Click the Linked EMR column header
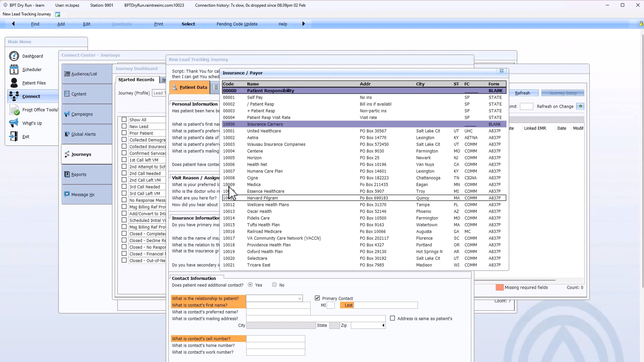 535,128
